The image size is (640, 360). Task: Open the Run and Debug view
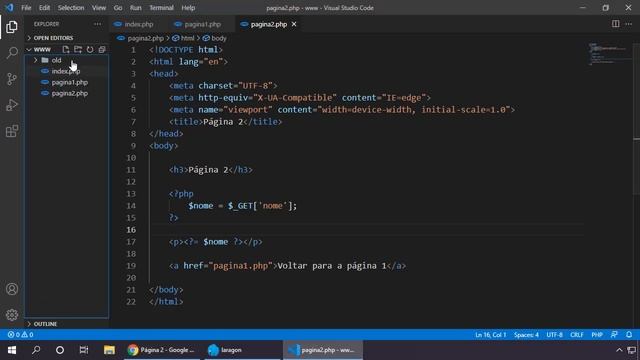(12, 105)
